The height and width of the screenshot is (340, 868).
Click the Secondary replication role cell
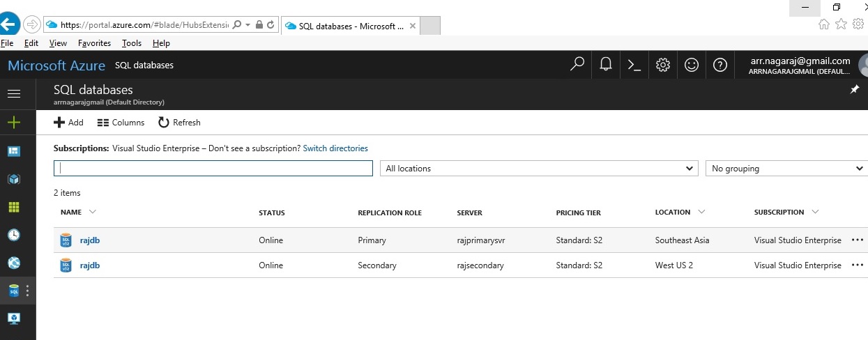click(x=377, y=265)
